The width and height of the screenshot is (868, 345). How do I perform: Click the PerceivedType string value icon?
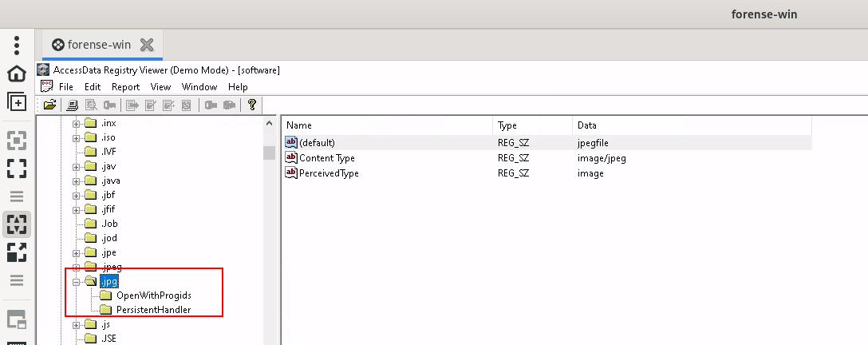291,172
